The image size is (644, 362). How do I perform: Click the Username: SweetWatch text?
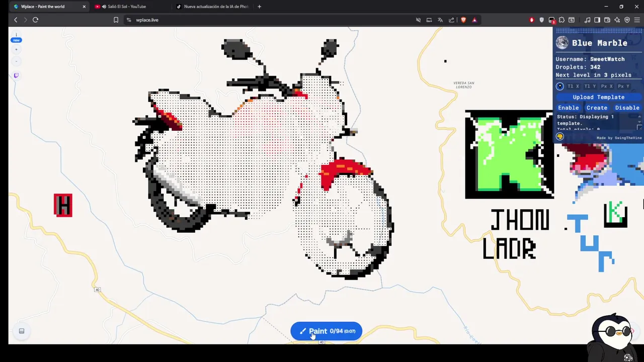(x=590, y=59)
